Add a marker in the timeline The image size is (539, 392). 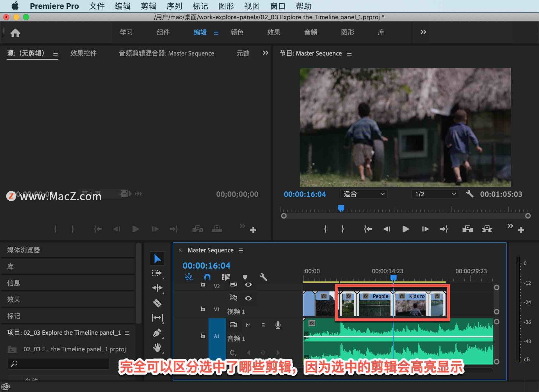pyautogui.click(x=245, y=277)
